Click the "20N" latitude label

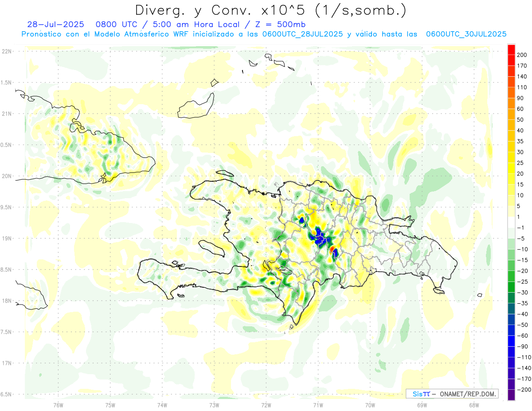[6, 176]
